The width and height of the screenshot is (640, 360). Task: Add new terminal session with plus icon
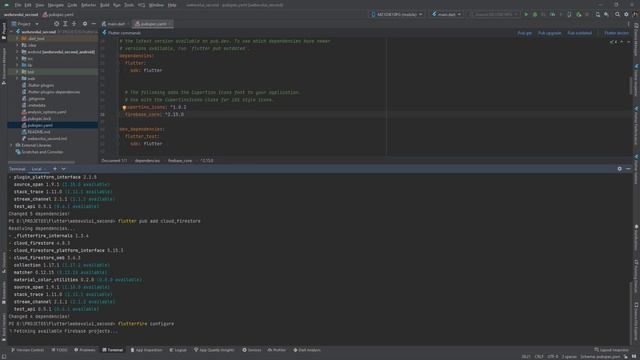55,169
